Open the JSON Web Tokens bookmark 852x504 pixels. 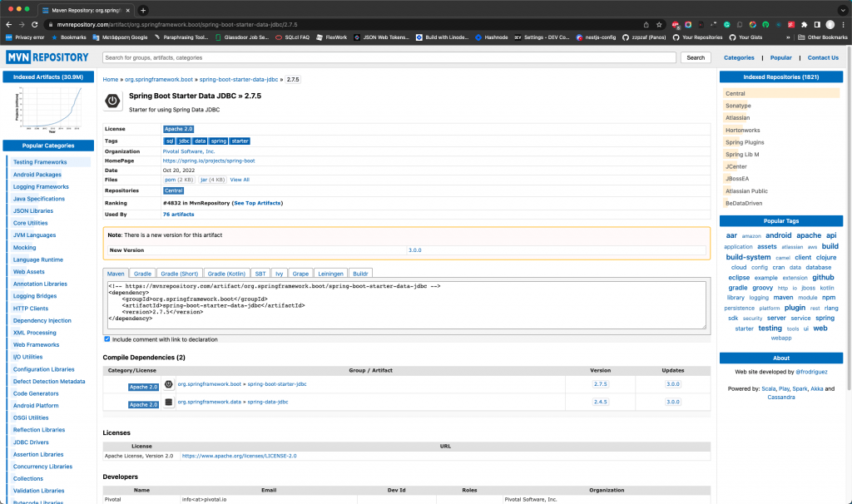pos(381,37)
